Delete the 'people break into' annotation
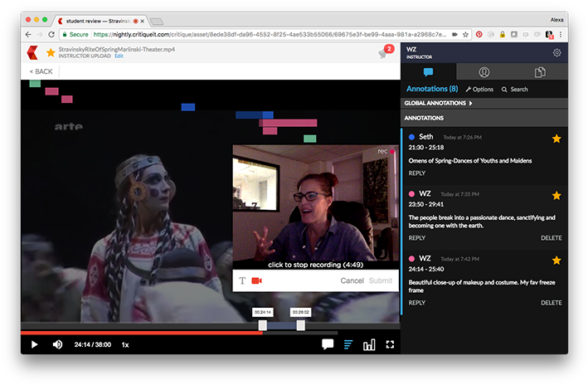 (551, 238)
